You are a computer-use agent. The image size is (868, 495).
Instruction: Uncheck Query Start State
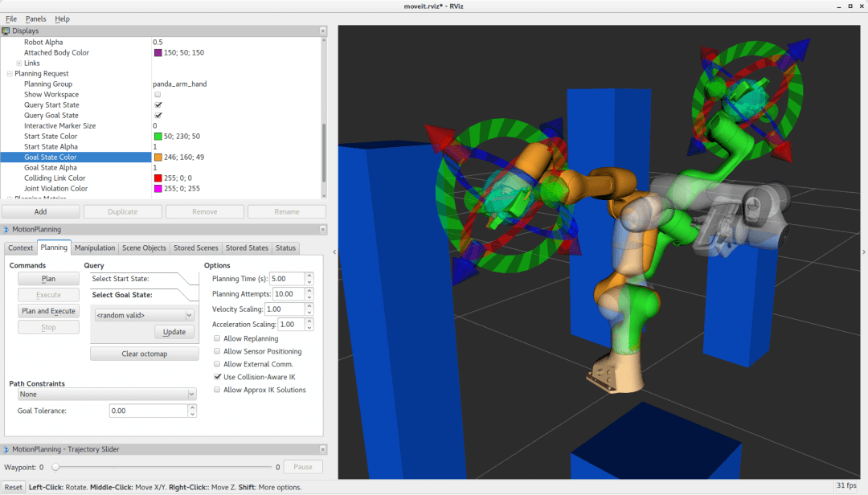click(158, 104)
